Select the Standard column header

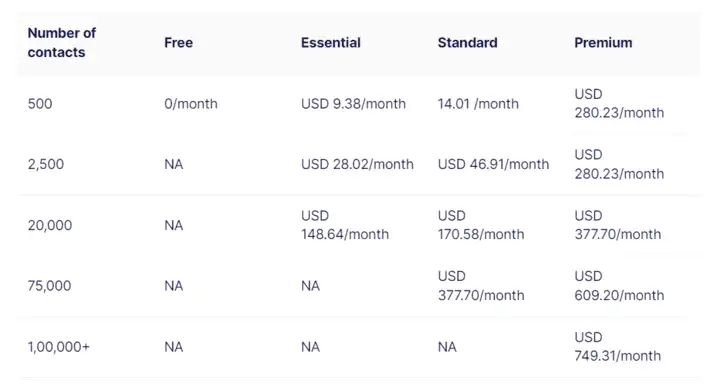point(467,43)
